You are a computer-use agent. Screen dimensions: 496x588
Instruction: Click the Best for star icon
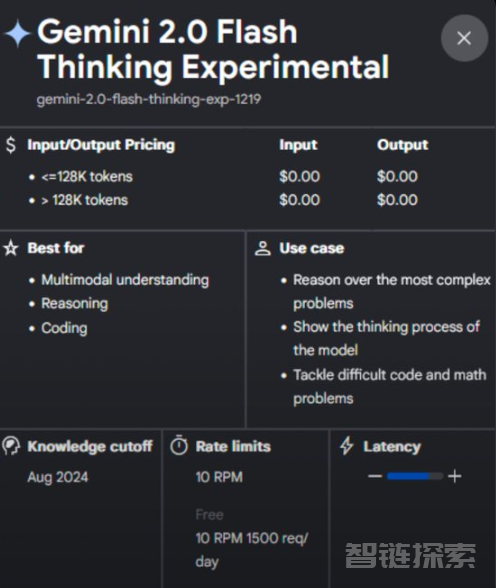pyautogui.click(x=11, y=248)
